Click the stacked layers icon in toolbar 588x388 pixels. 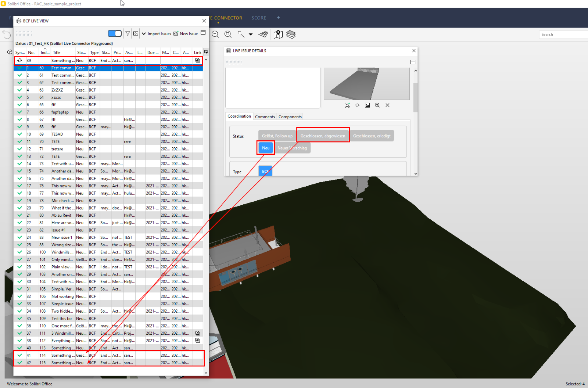point(291,34)
